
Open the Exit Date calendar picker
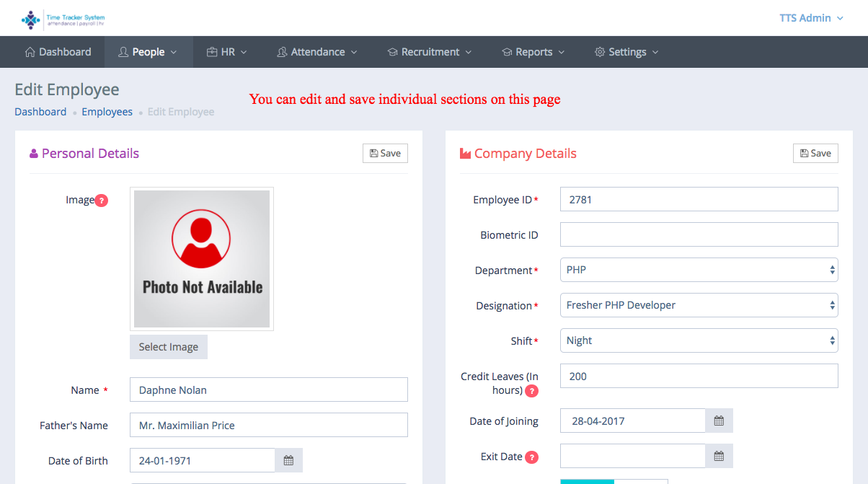719,456
